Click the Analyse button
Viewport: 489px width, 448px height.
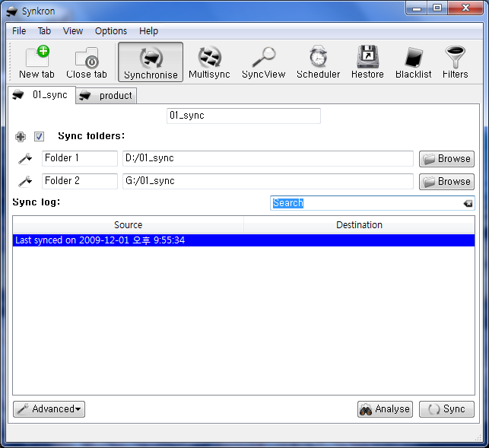385,409
